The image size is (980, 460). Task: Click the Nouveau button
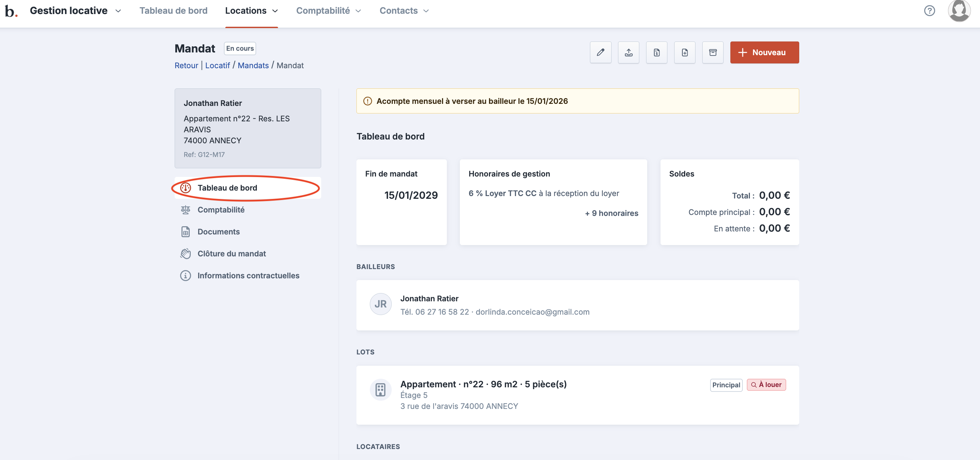(x=764, y=52)
